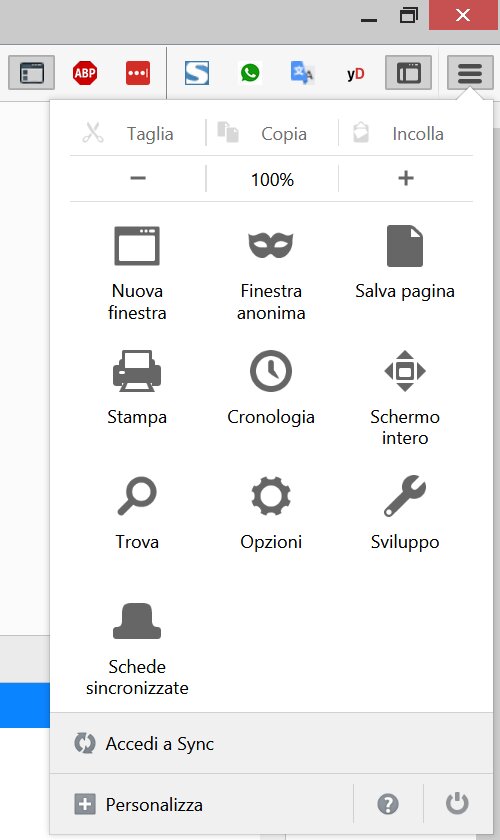The height and width of the screenshot is (840, 500).
Task: Decrease zoom with the minus button
Action: click(x=138, y=178)
